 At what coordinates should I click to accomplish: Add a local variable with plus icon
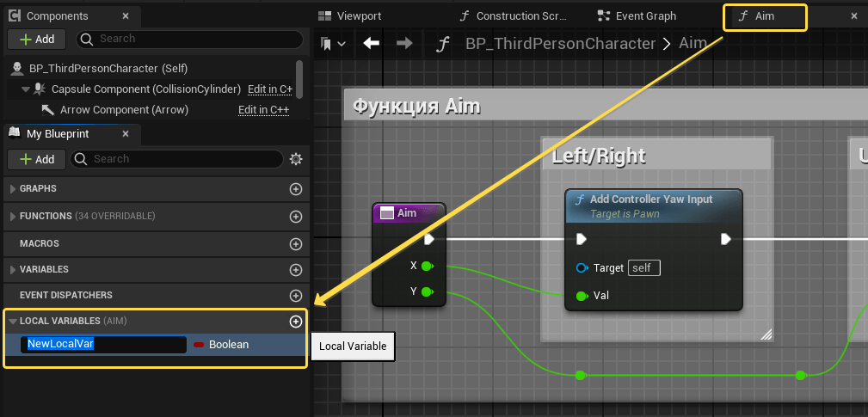(x=296, y=322)
